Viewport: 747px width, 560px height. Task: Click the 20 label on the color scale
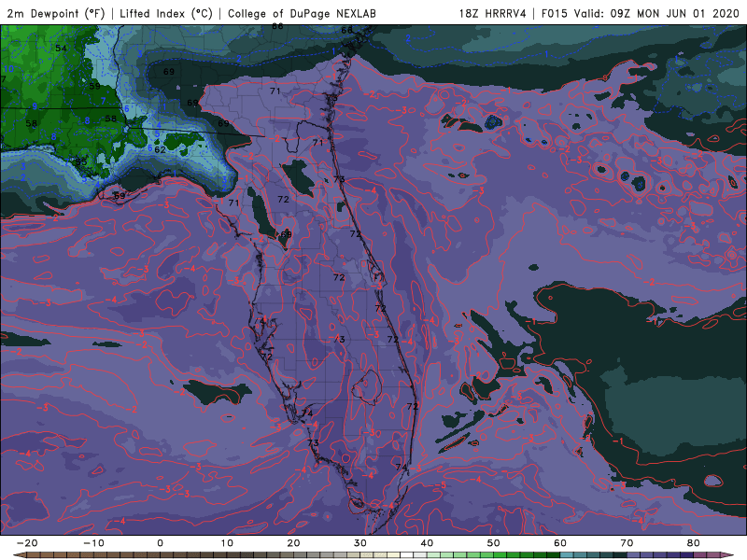[293, 543]
